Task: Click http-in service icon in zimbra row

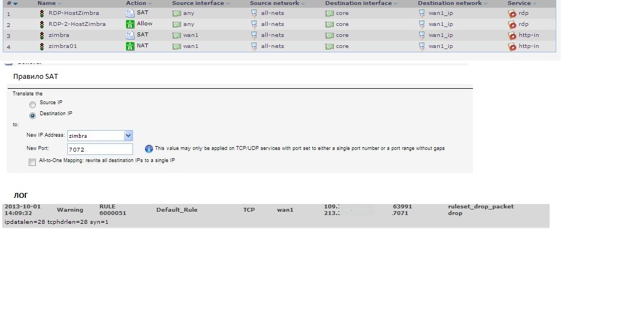Action: 512,36
